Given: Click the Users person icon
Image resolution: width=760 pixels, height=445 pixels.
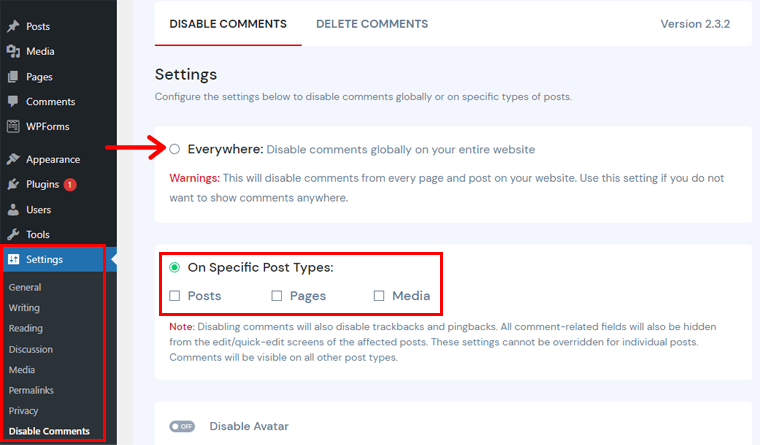Looking at the screenshot, I should pos(13,209).
